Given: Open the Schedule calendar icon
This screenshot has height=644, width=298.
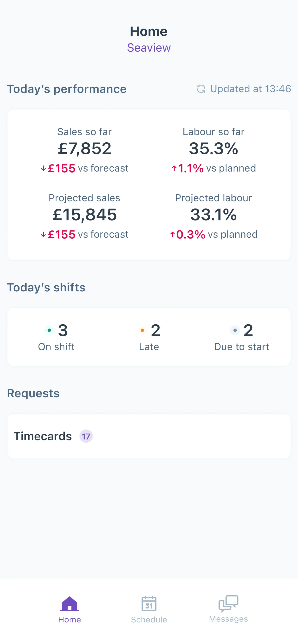Looking at the screenshot, I should point(149,603).
